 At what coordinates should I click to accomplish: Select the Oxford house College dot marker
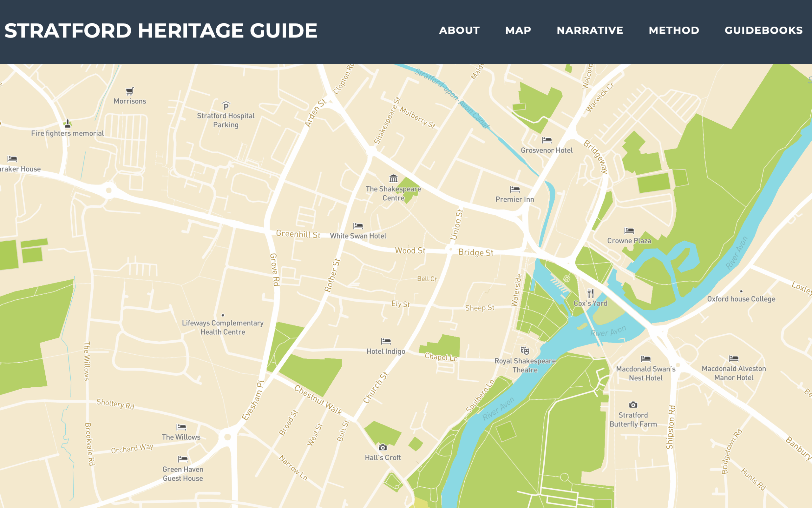click(x=741, y=291)
